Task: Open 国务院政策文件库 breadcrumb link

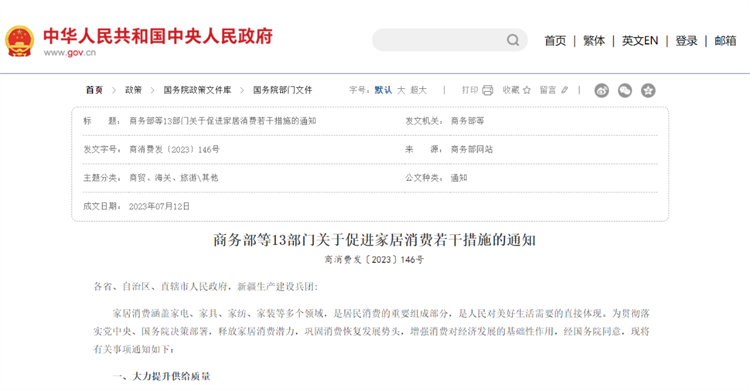Action: pyautogui.click(x=197, y=90)
